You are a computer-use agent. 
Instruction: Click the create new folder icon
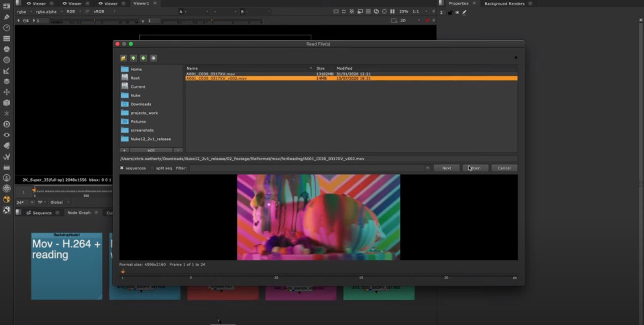(123, 58)
